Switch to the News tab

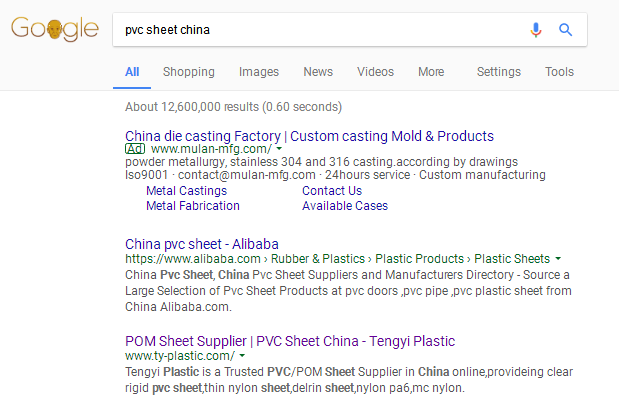[318, 72]
